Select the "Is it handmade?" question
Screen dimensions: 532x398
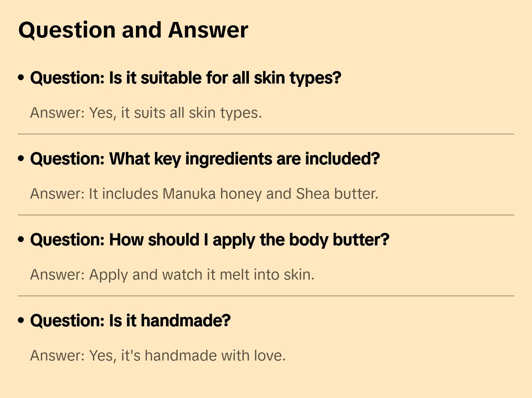point(130,321)
